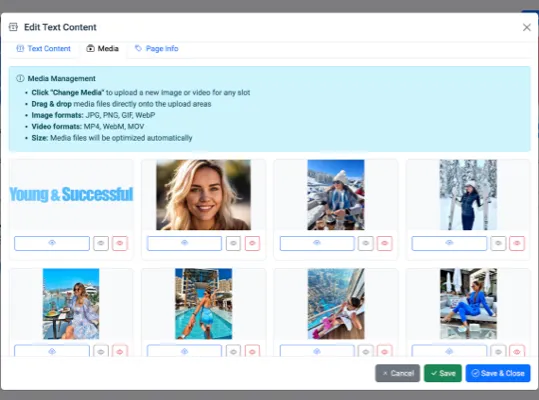Select the woman in white beanie thumbnail
539x400 pixels.
tap(336, 195)
